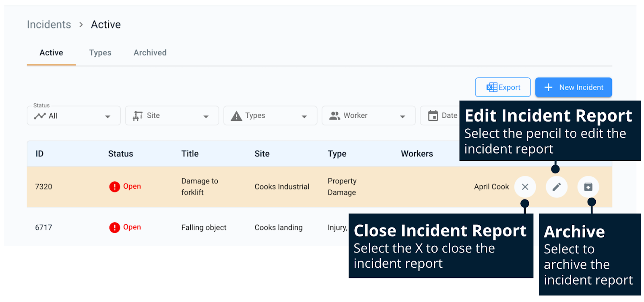Open the Worker filter dropdown arrow
644x302 pixels.
tap(402, 117)
